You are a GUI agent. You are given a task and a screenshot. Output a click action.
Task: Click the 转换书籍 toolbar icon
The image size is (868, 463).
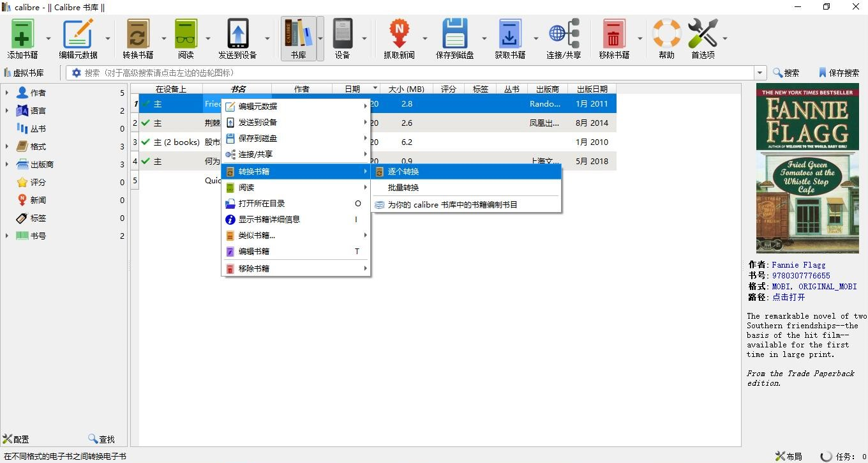coord(138,38)
